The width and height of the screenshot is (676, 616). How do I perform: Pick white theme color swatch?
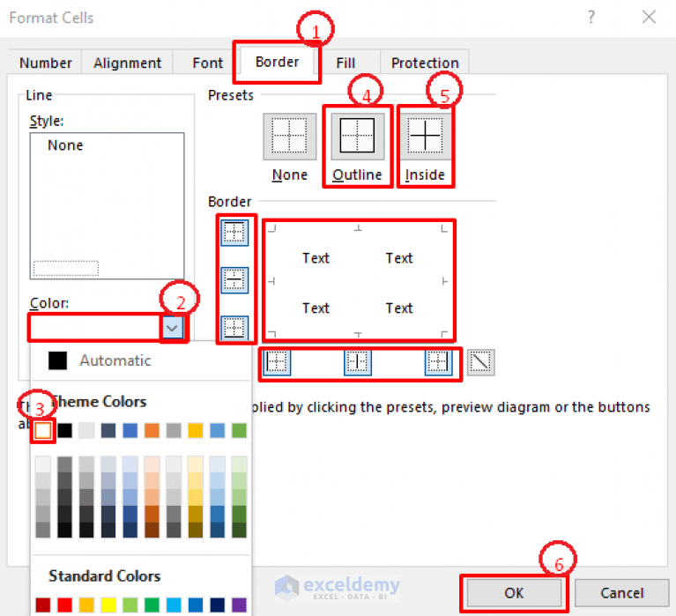pos(42,430)
